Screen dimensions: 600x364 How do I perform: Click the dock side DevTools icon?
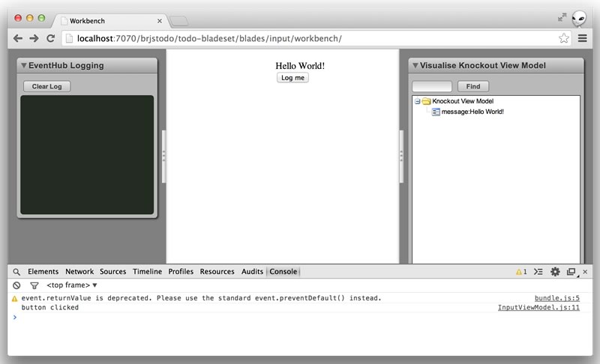pos(571,272)
